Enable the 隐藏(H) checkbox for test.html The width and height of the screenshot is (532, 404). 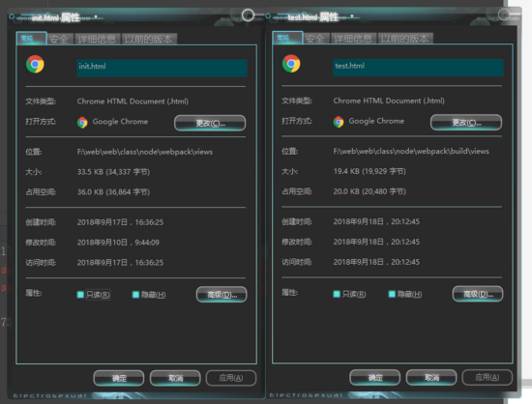click(x=392, y=294)
